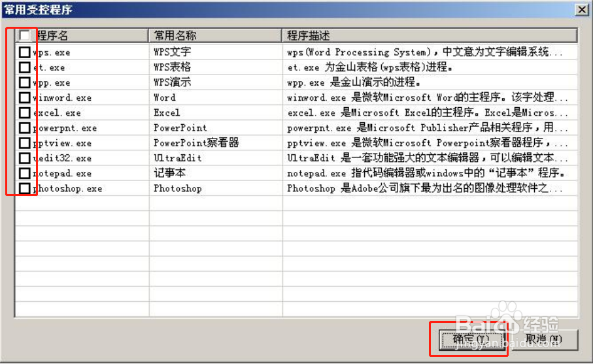Click the Word common name cell
Screen dimensions: 593x364
pos(165,97)
